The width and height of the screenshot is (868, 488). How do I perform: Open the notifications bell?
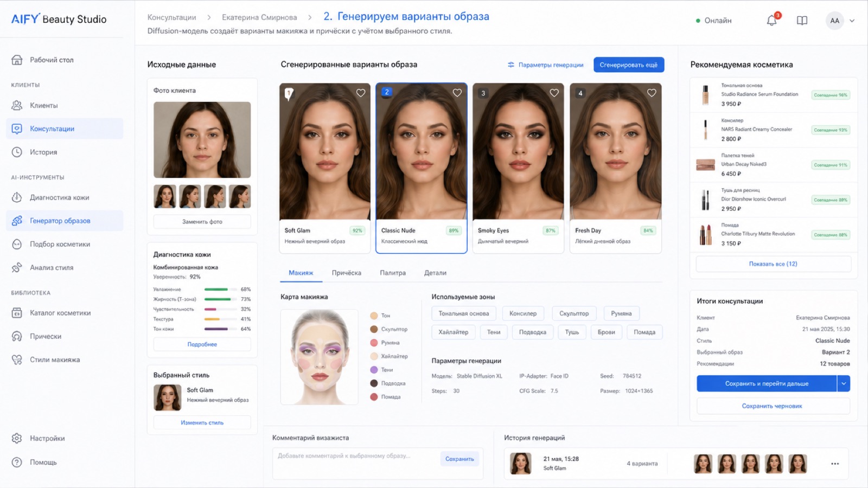click(771, 21)
